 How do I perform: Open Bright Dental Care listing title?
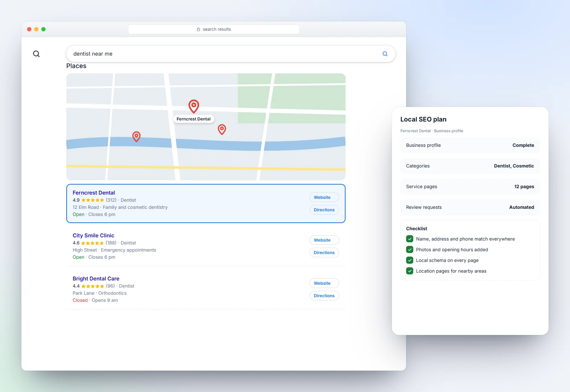coord(96,279)
